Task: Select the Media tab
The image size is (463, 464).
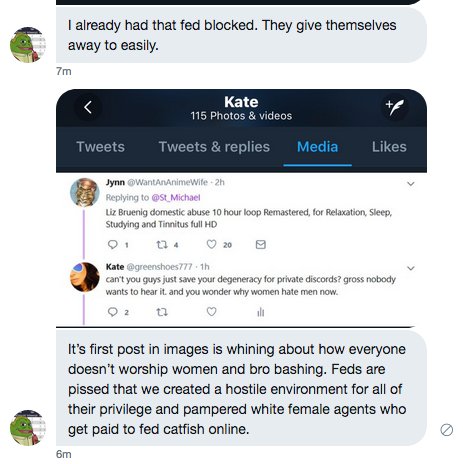Action: click(x=317, y=147)
